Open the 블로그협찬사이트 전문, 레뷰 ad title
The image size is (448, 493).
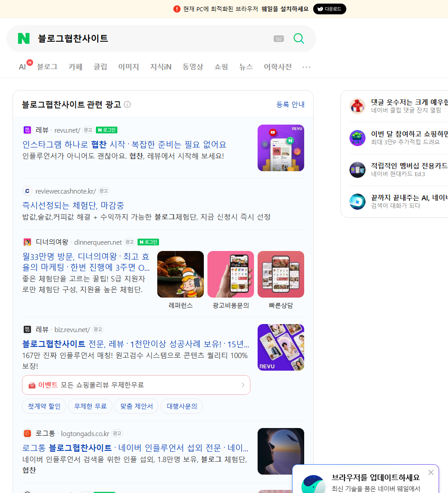(x=135, y=344)
